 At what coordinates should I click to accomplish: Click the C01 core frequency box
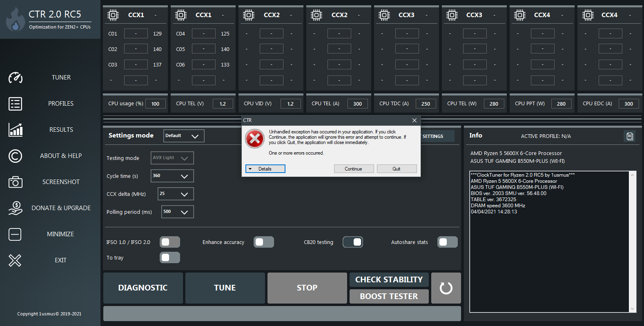tap(136, 33)
